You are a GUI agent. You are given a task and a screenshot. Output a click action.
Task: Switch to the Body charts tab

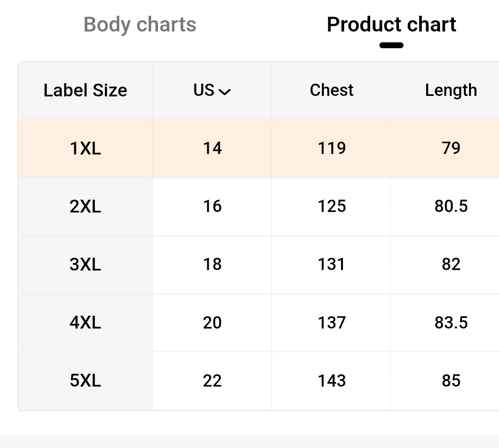pos(140,25)
